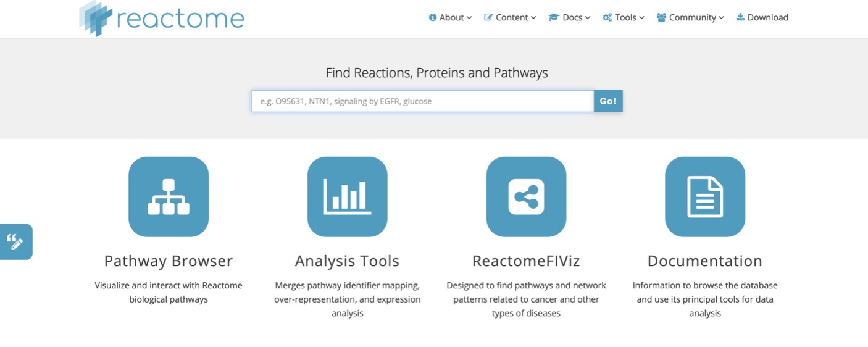Open the ReactomeFIViz heading link

click(526, 261)
